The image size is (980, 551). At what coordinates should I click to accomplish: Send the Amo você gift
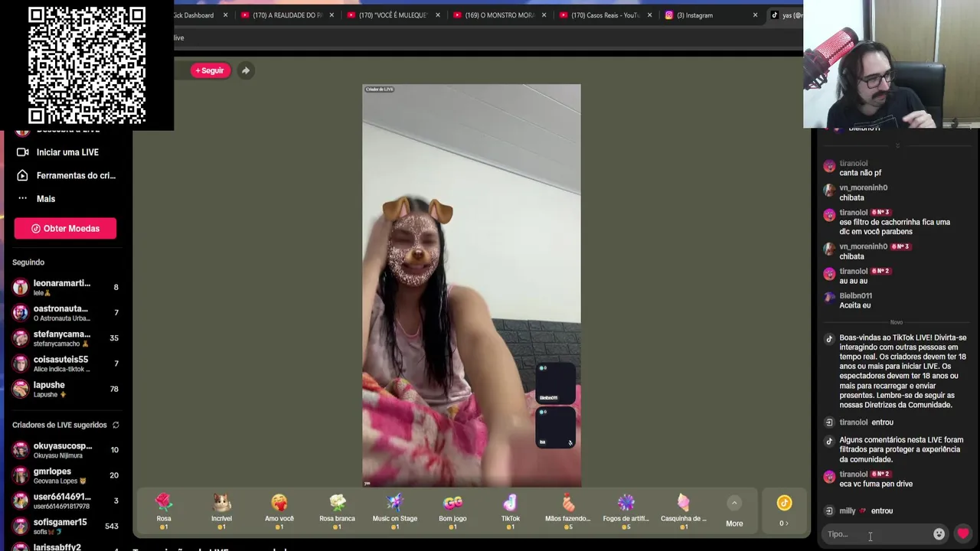pos(279,510)
